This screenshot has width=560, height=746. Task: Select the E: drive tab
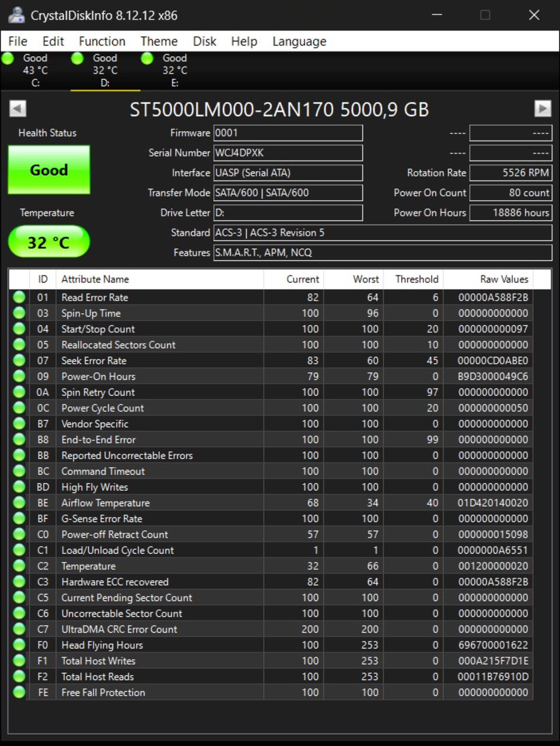(175, 71)
